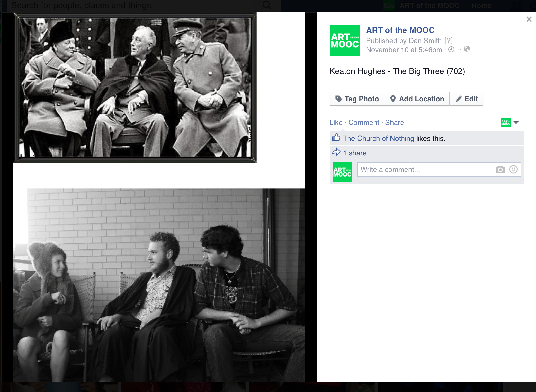
Task: View the 1 share link
Action: (x=355, y=153)
